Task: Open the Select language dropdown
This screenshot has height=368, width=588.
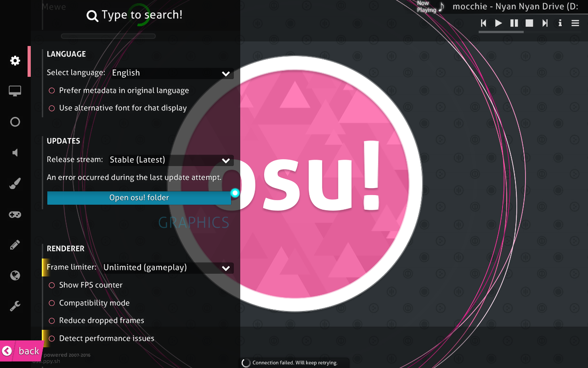Action: [x=172, y=73]
